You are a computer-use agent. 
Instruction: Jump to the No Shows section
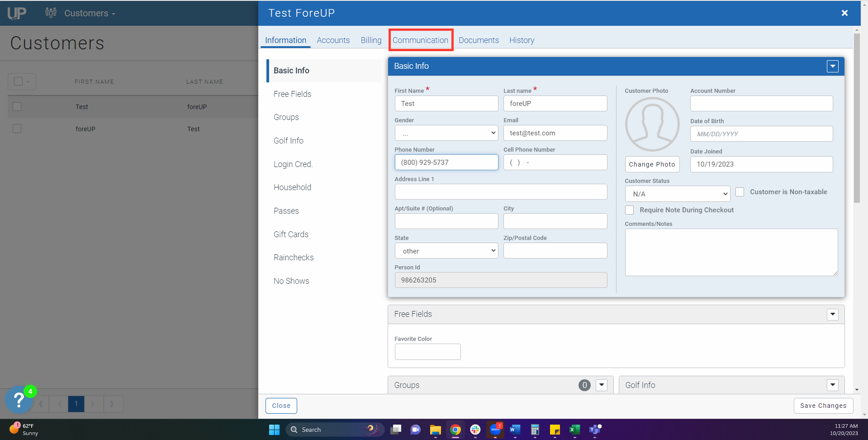291,281
